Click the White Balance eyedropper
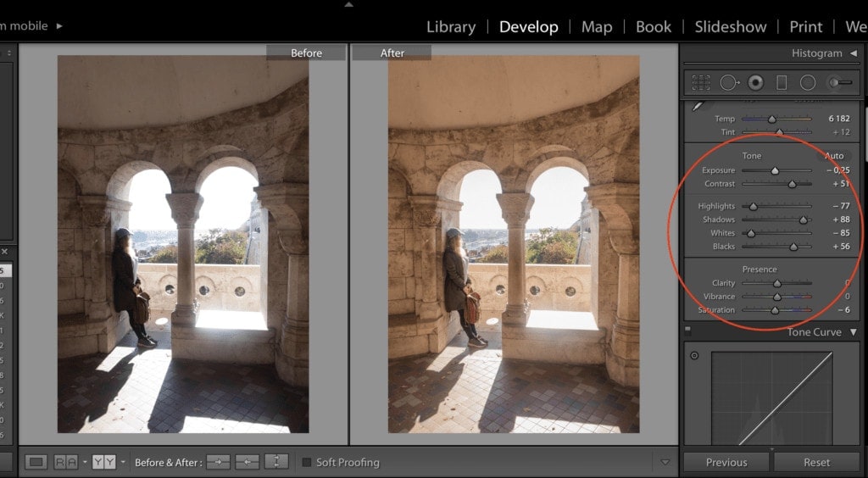868x478 pixels. (x=698, y=106)
